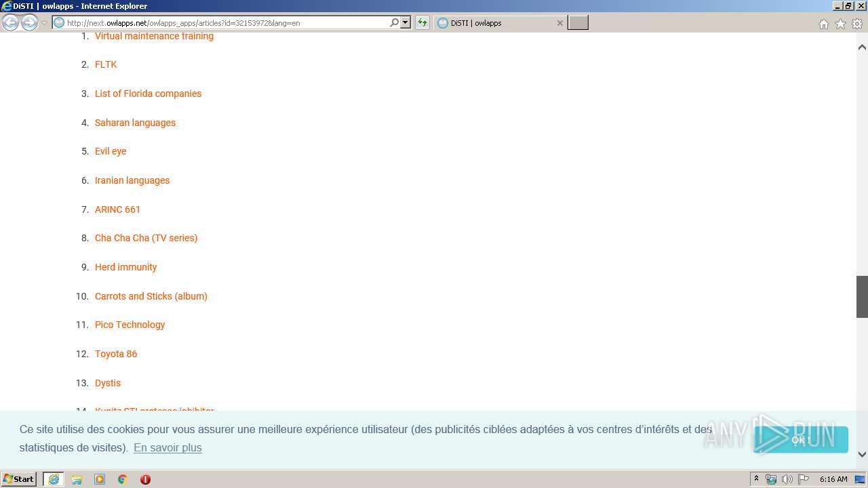Screen dimensions: 868x488
Task: Click the search magnifier icon in address bar
Action: click(x=394, y=23)
